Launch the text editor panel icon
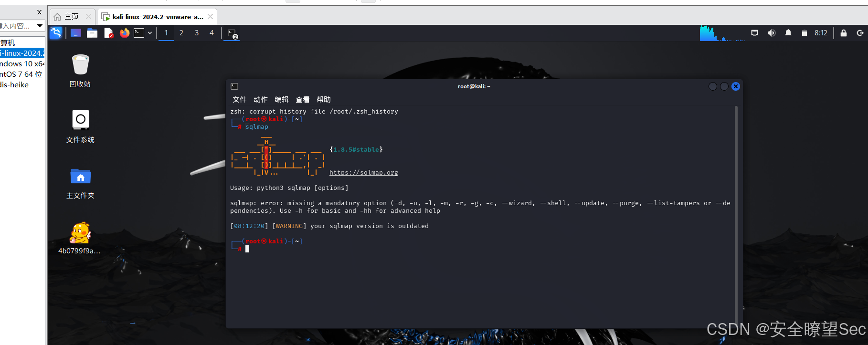Screen dimensions: 868x345 109,33
